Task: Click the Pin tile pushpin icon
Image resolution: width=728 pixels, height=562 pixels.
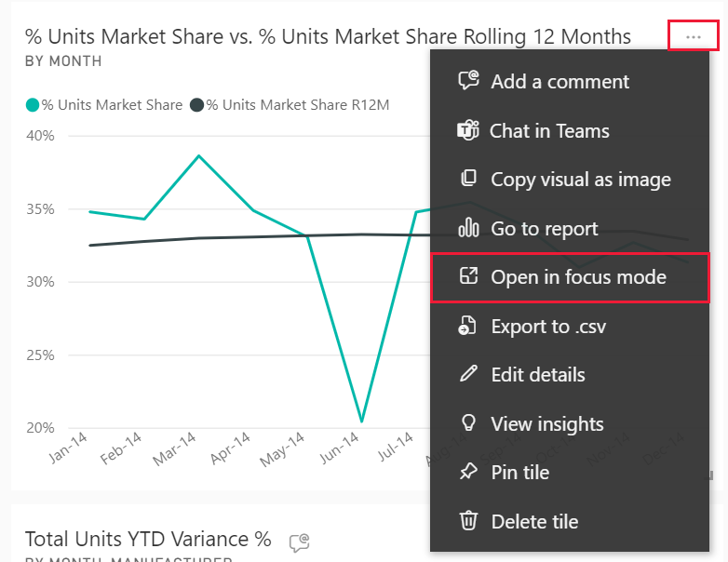Action: click(x=468, y=473)
